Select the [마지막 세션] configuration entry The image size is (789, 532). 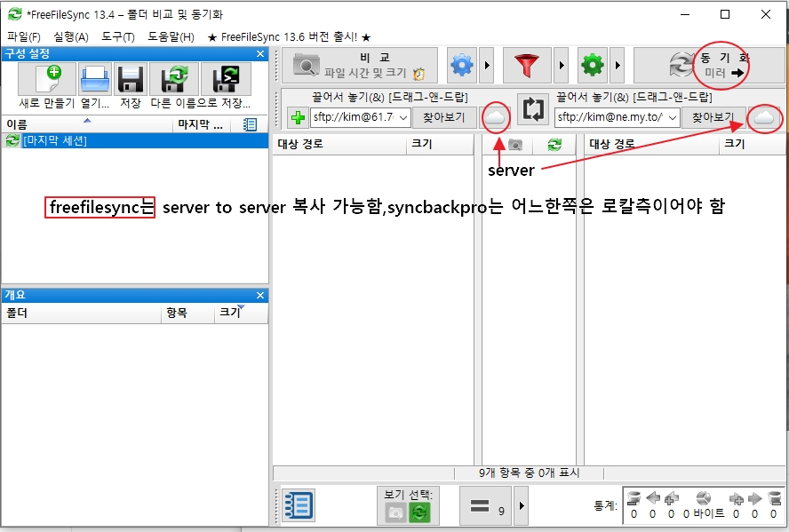pos(53,139)
